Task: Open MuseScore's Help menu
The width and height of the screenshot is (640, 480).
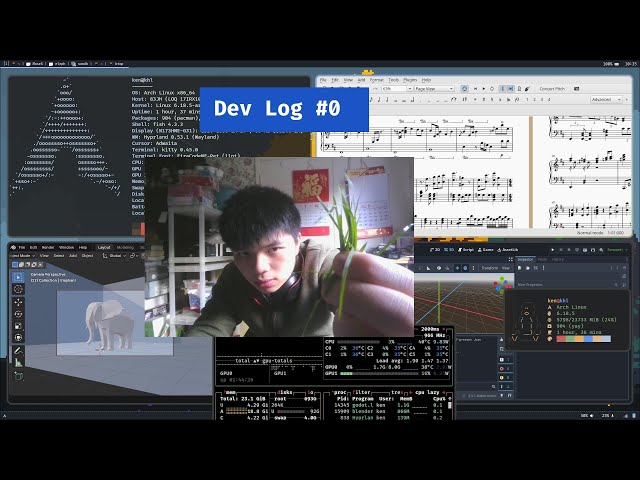Action: click(x=426, y=80)
